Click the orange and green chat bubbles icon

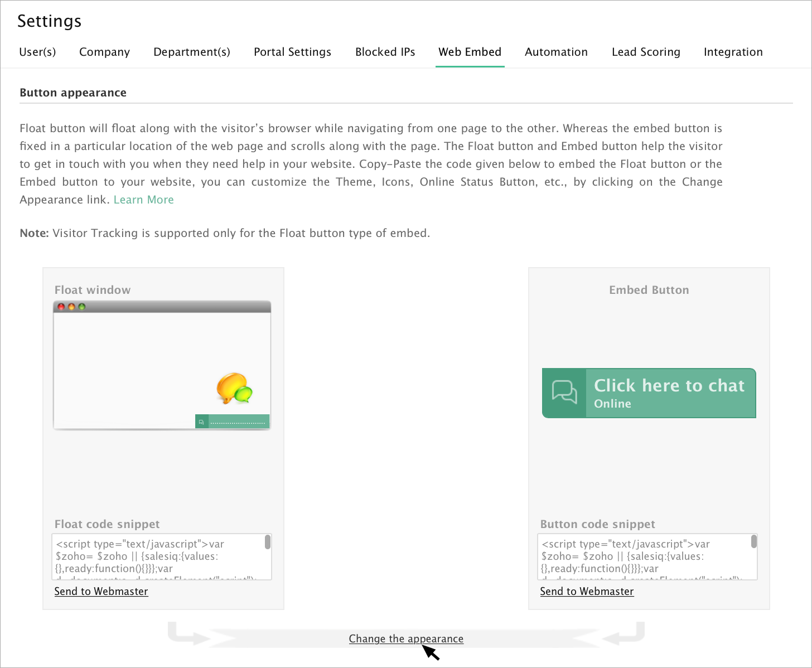coord(234,388)
